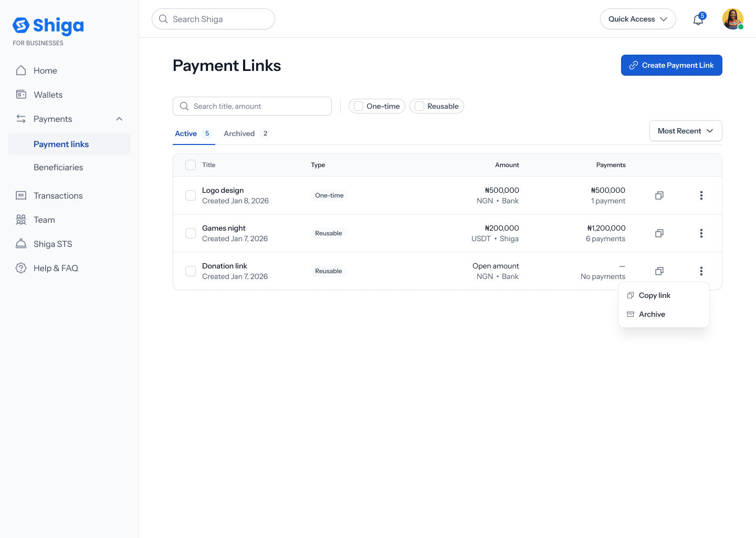Click the Open amount text
Image resolution: width=756 pixels, height=538 pixels.
[x=496, y=266]
